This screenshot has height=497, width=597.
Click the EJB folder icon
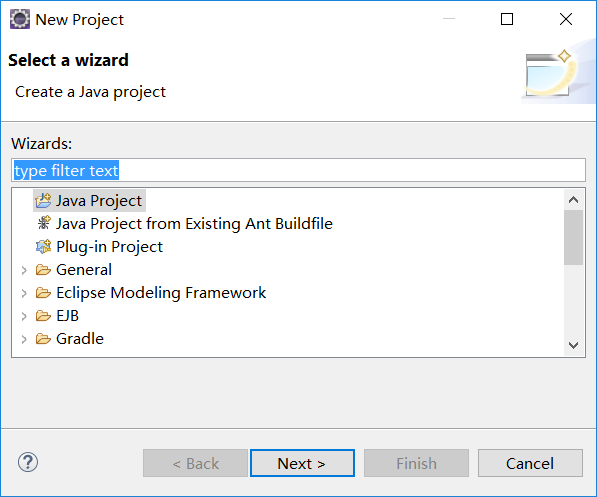point(43,316)
